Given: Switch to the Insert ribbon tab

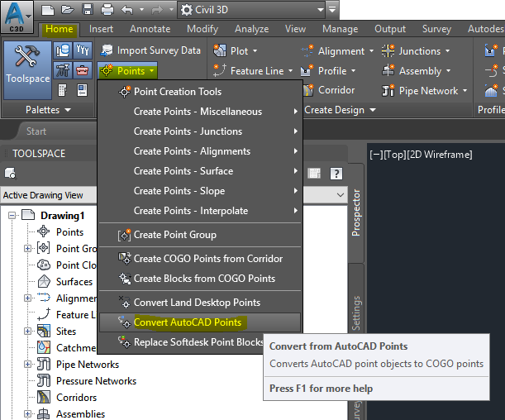Looking at the screenshot, I should 101,29.
